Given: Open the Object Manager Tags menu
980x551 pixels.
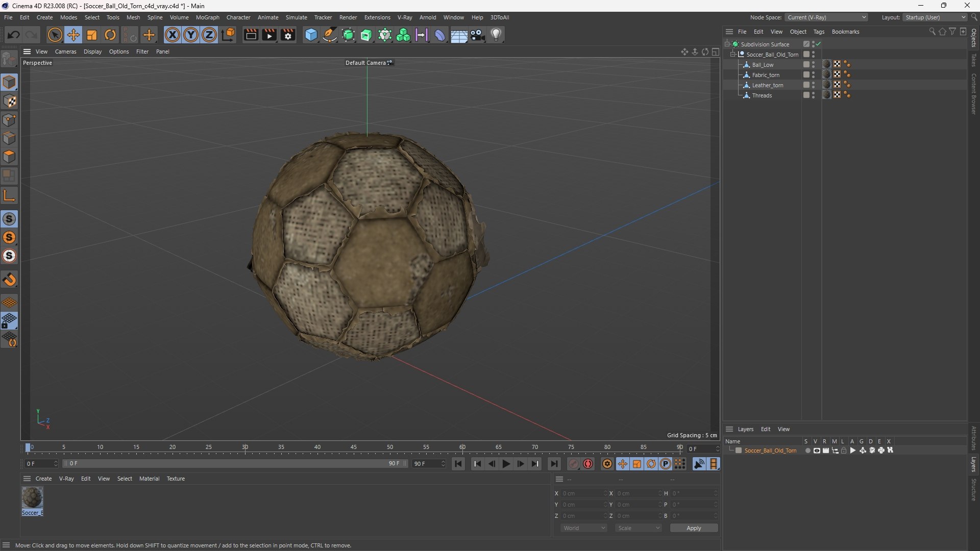Looking at the screenshot, I should tap(819, 32).
